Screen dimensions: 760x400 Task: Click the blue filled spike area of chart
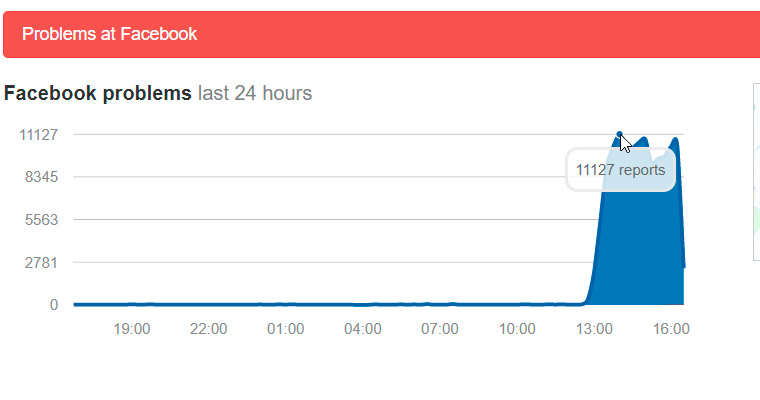(x=640, y=250)
